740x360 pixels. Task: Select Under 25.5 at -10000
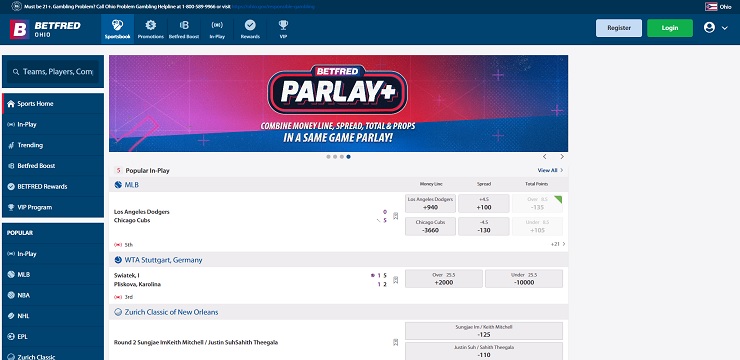(x=524, y=279)
